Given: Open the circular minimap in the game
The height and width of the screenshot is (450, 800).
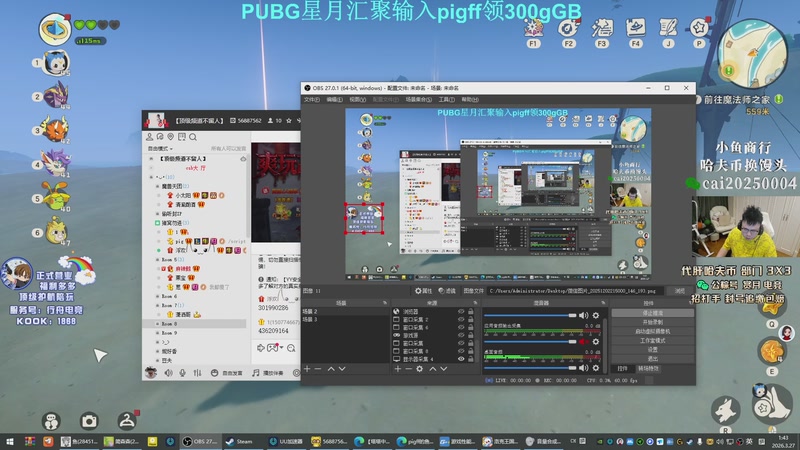Looking at the screenshot, I should pos(752,54).
